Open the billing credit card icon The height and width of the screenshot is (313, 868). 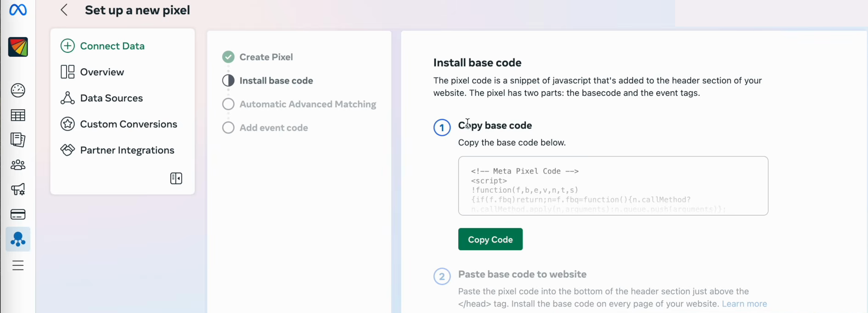click(x=18, y=214)
